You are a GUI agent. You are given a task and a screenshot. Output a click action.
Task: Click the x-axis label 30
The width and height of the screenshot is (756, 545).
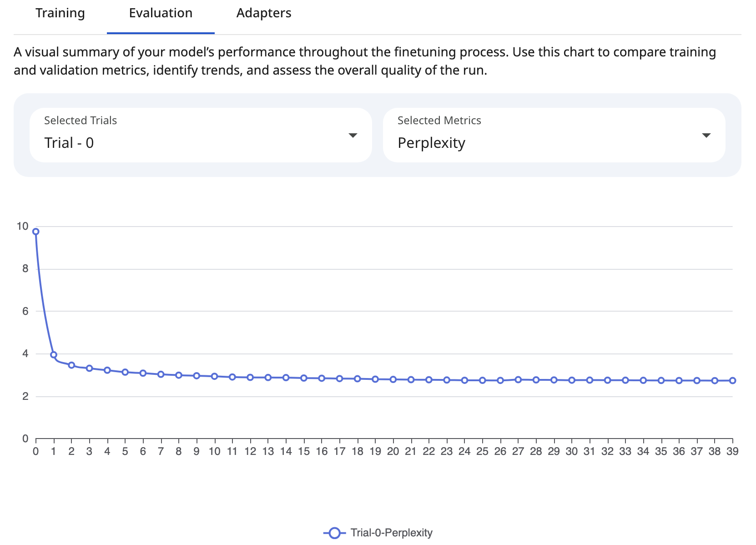[572, 451]
